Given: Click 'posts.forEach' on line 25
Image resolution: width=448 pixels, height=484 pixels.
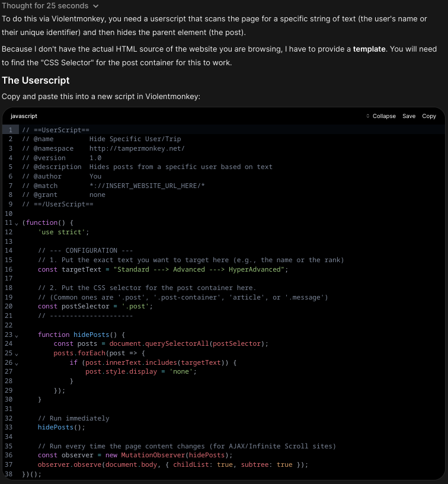Looking at the screenshot, I should click(x=79, y=353).
